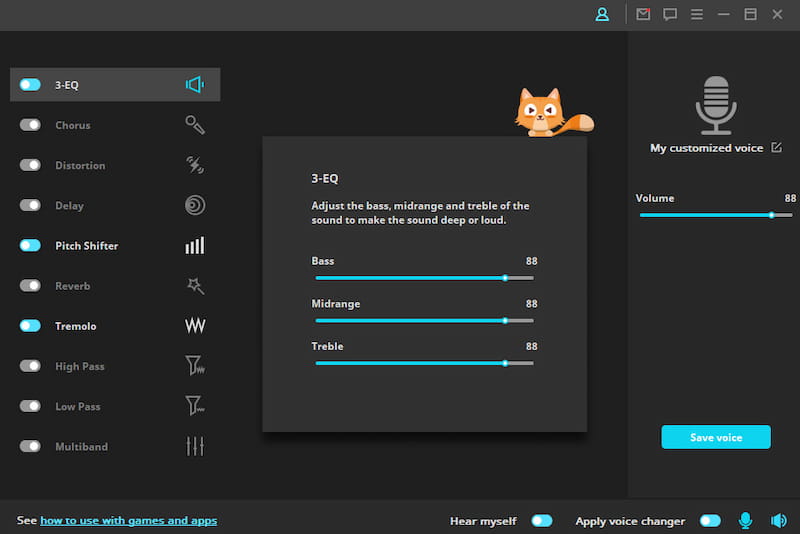Enable the High Pass toggle
The width and height of the screenshot is (800, 534).
(30, 366)
